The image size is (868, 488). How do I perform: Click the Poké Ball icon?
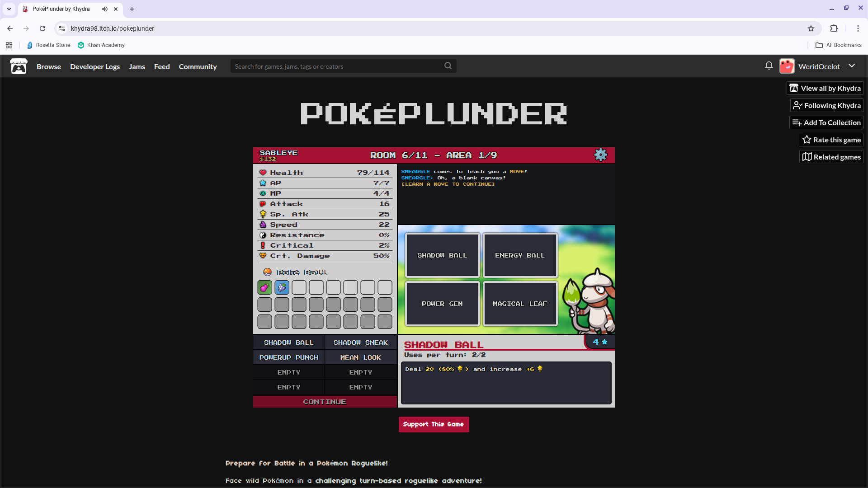coord(267,272)
